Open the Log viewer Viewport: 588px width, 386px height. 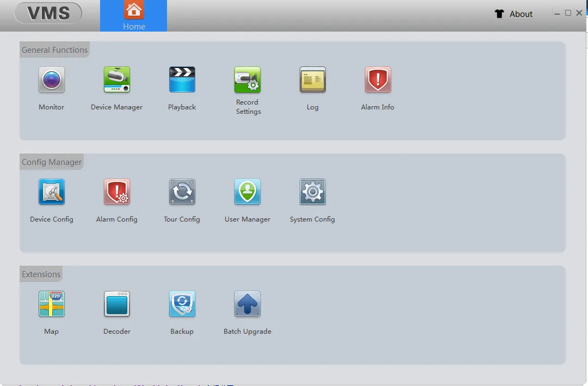coord(313,80)
